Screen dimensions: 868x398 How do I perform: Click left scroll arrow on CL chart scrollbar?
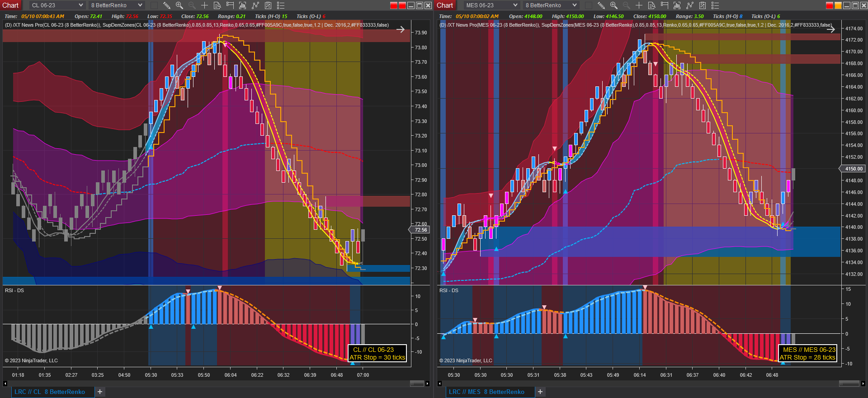click(5, 384)
